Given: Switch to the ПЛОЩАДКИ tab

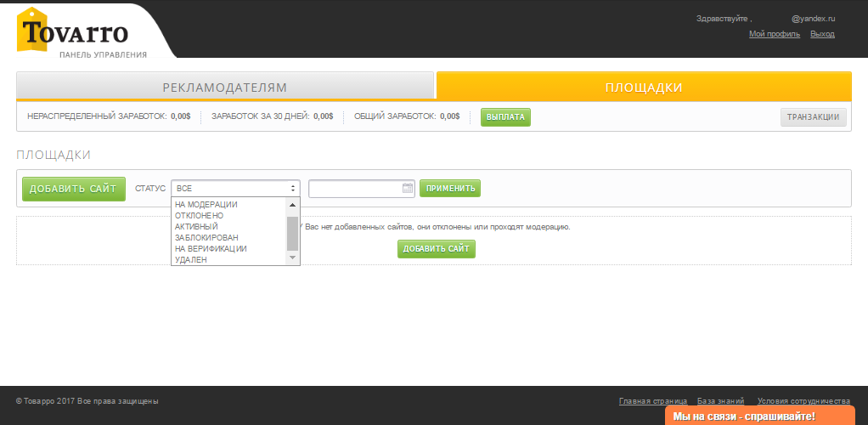Looking at the screenshot, I should click(x=644, y=87).
